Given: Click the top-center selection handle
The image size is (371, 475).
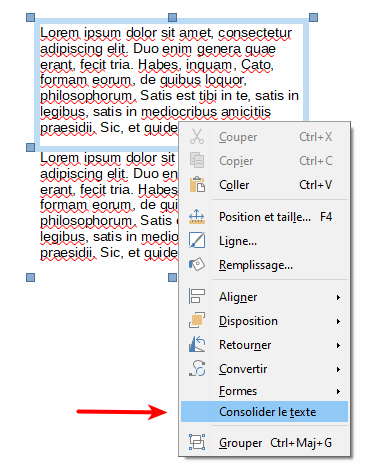Looking at the screenshot, I should click(172, 17).
